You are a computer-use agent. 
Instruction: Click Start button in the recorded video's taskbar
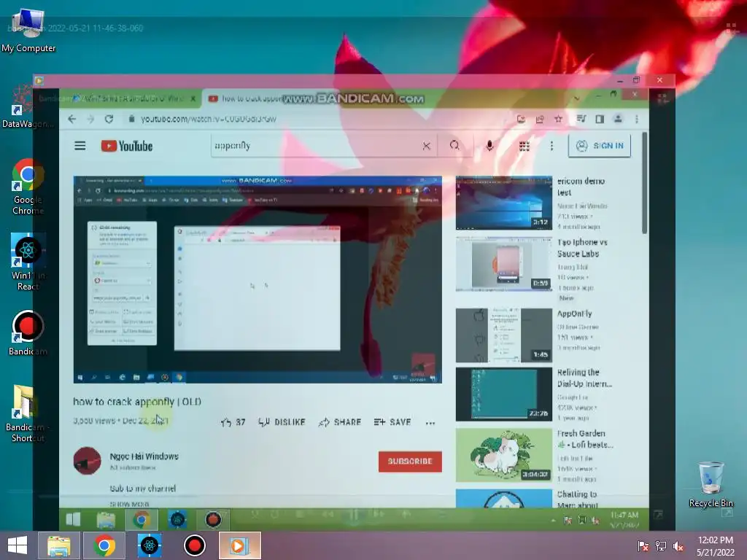point(73,519)
